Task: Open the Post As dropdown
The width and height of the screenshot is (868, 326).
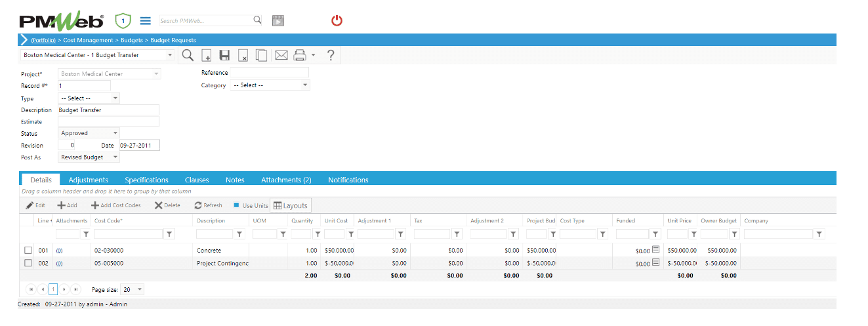Action: pos(115,157)
